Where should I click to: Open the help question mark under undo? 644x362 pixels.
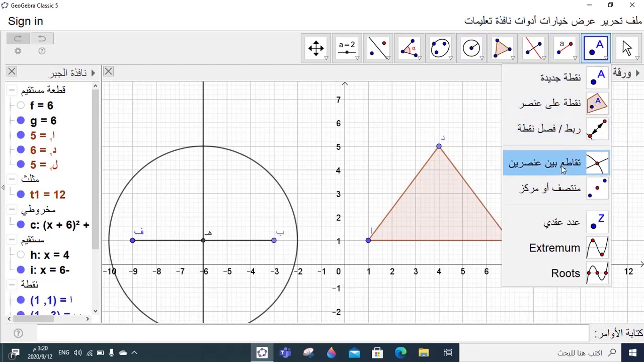[42, 51]
